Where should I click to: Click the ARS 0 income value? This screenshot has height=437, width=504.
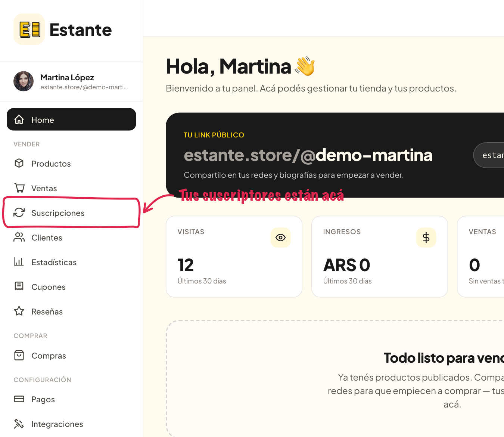tap(346, 265)
